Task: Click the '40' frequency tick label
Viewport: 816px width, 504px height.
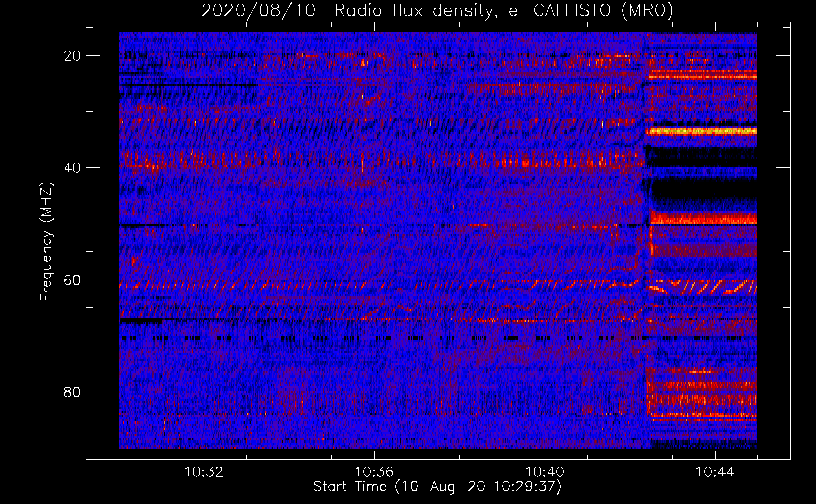Action: (72, 168)
